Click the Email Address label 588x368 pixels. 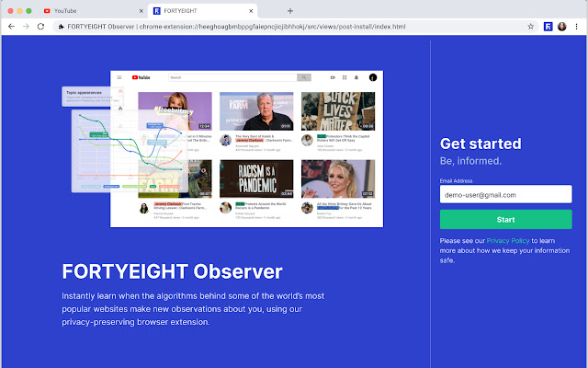[456, 180]
